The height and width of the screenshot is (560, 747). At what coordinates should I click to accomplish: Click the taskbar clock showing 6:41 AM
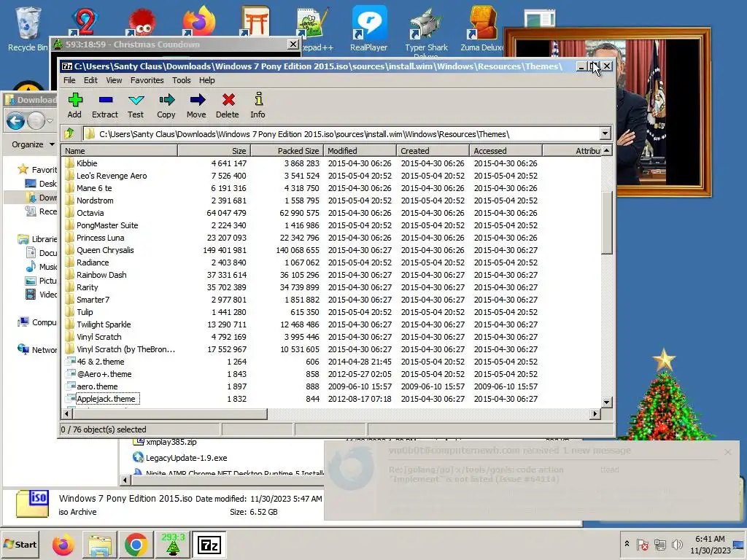pos(710,544)
